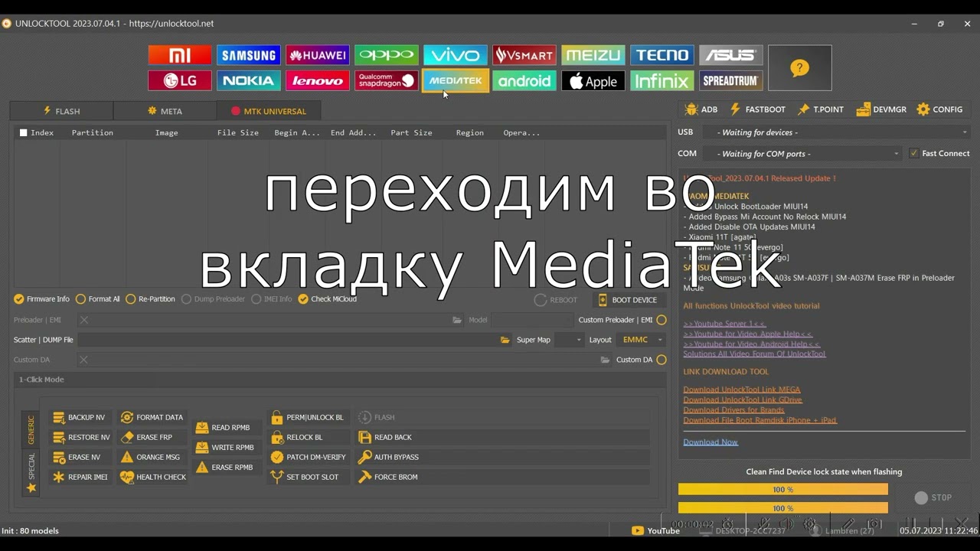Viewport: 980px width, 551px height.
Task: Click the FORMAT DATA button
Action: [x=153, y=417]
